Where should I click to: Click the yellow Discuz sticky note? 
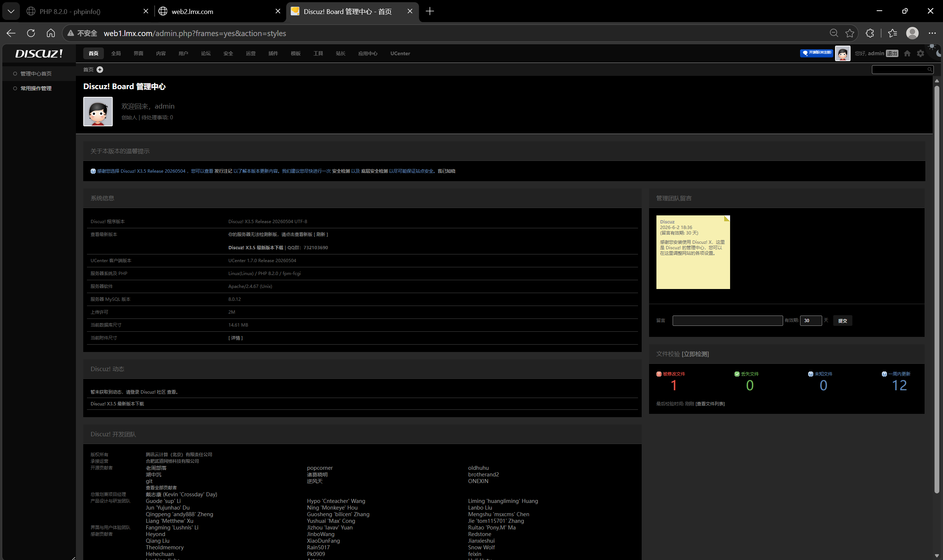click(x=693, y=252)
